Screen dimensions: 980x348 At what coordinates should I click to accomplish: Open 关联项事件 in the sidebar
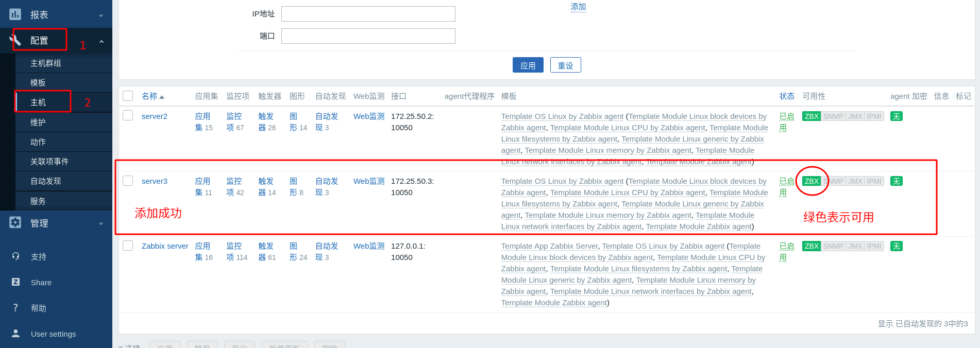pos(64,162)
